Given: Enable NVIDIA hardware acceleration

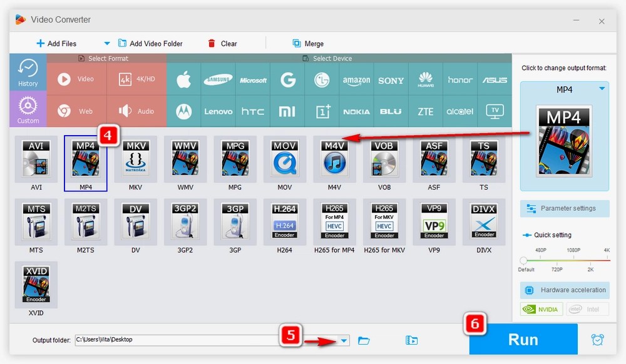Looking at the screenshot, I should 541,309.
